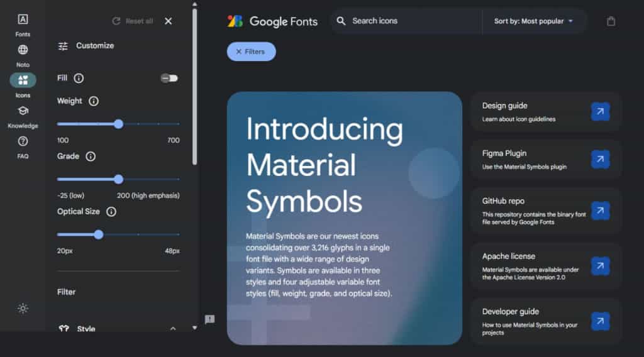Collapse the Style section chevron
Screen dimensions: 644x357
[x=173, y=329]
